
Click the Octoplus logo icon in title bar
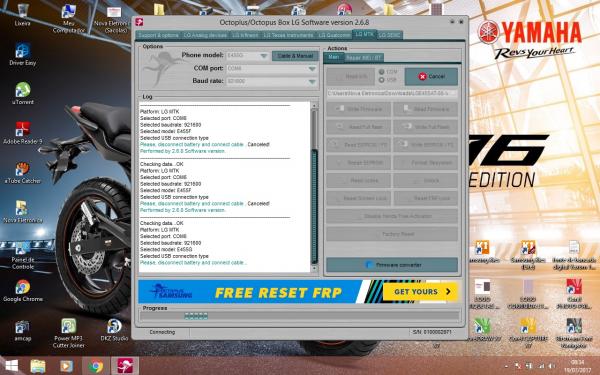(x=139, y=22)
